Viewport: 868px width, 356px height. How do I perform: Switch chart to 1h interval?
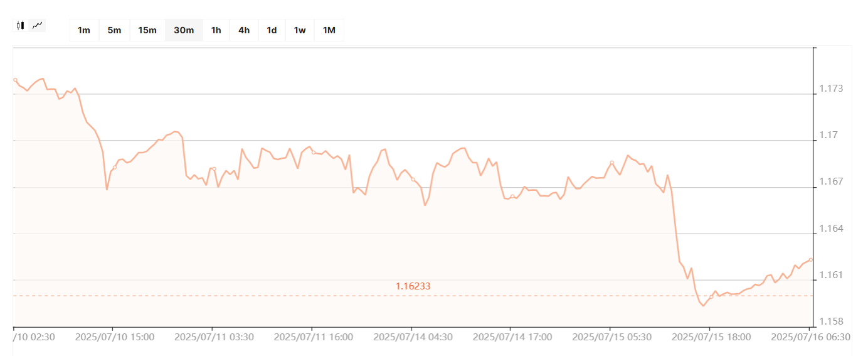(216, 30)
